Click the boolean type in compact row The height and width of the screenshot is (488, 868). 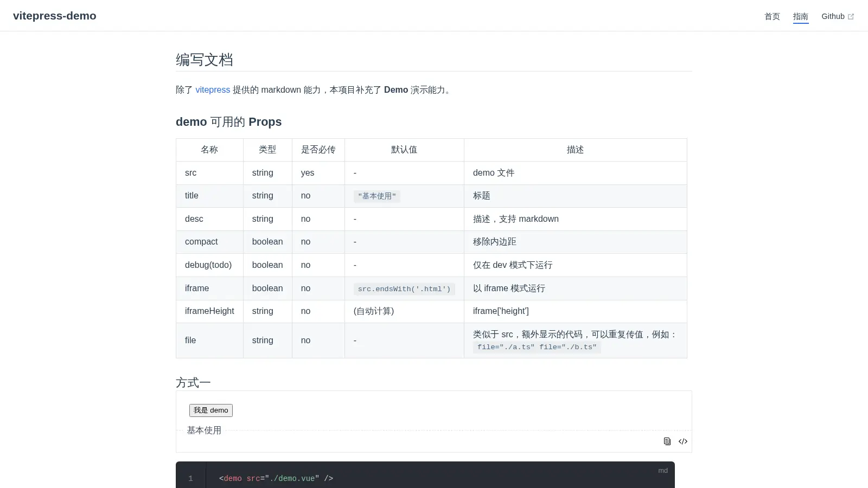267,242
